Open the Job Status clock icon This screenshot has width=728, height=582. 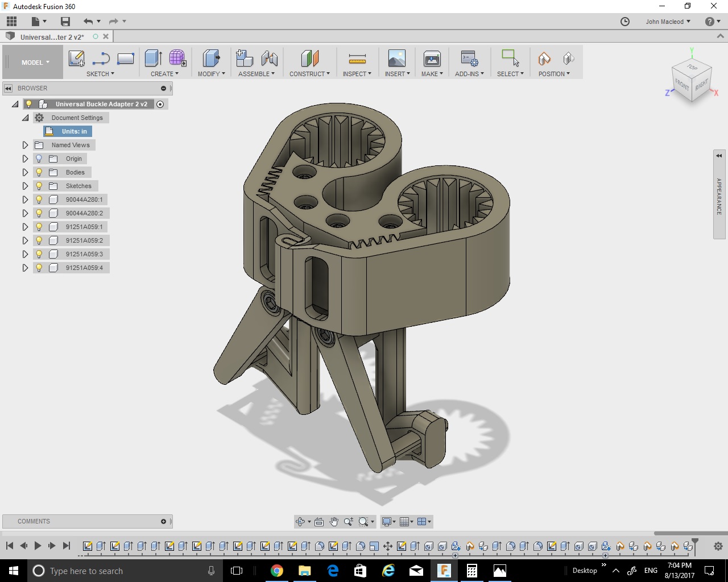point(625,22)
